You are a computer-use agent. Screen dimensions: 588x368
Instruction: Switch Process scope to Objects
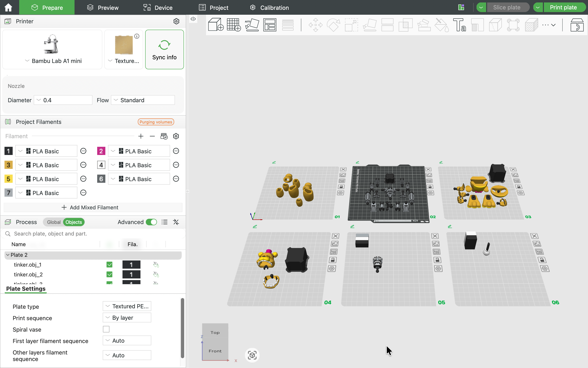(74, 222)
